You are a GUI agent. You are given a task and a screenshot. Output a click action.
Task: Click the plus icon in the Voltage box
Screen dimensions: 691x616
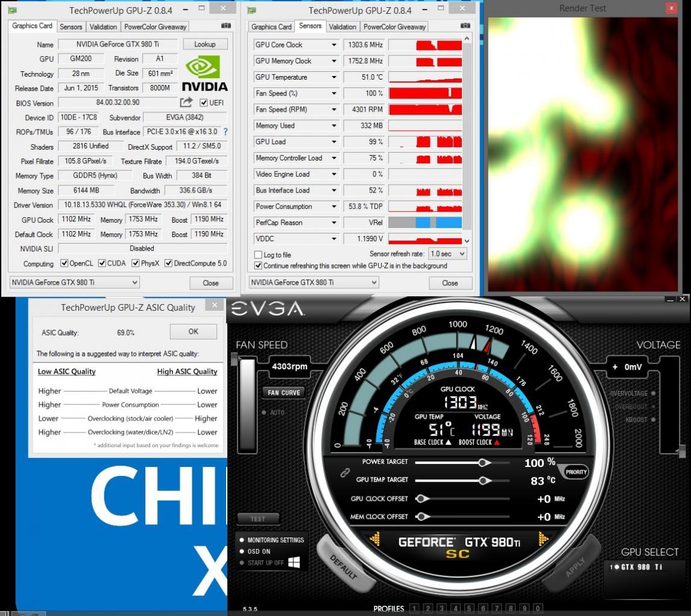(615, 367)
